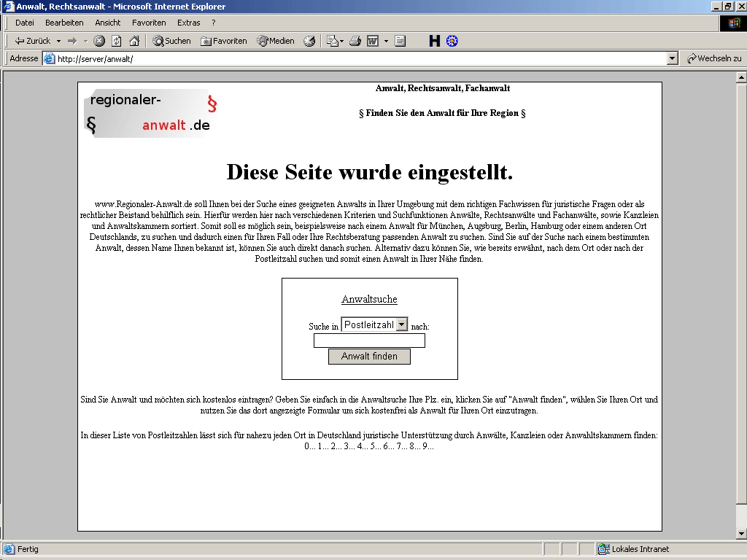Expand the Zurück history dropdown arrow
This screenshot has width=747, height=560.
pyautogui.click(x=58, y=41)
